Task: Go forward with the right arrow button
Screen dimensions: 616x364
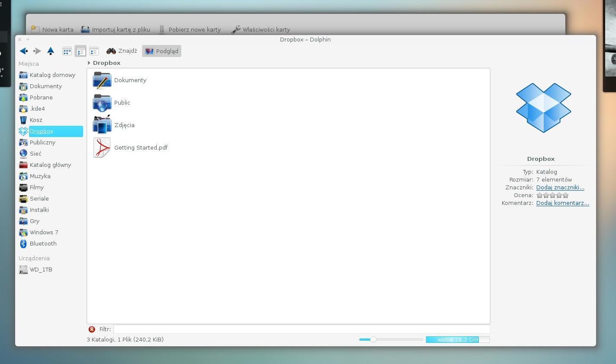Action: pos(37,51)
